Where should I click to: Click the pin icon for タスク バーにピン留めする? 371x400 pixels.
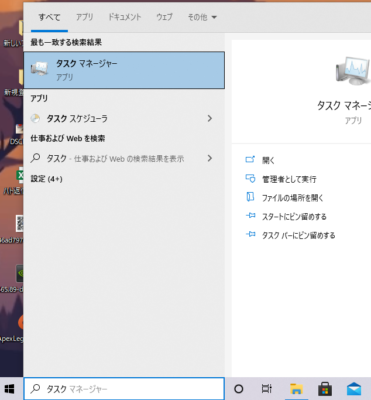coord(250,235)
